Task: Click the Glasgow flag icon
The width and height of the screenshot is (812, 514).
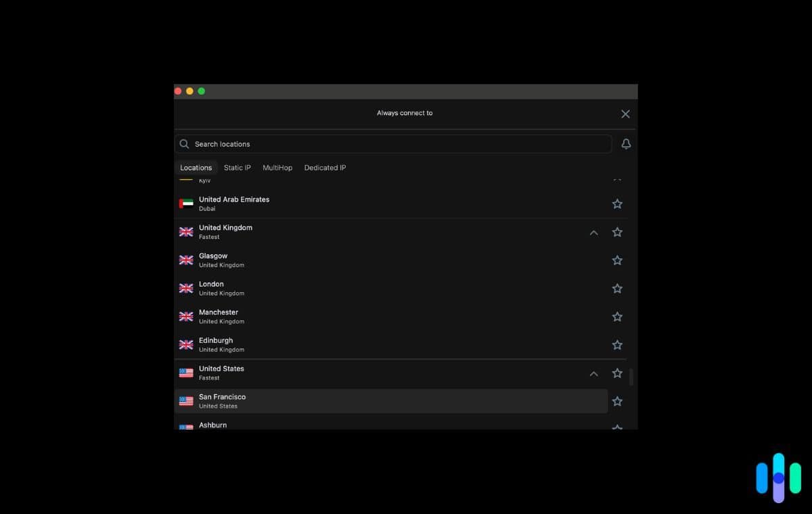Action: [x=186, y=260]
